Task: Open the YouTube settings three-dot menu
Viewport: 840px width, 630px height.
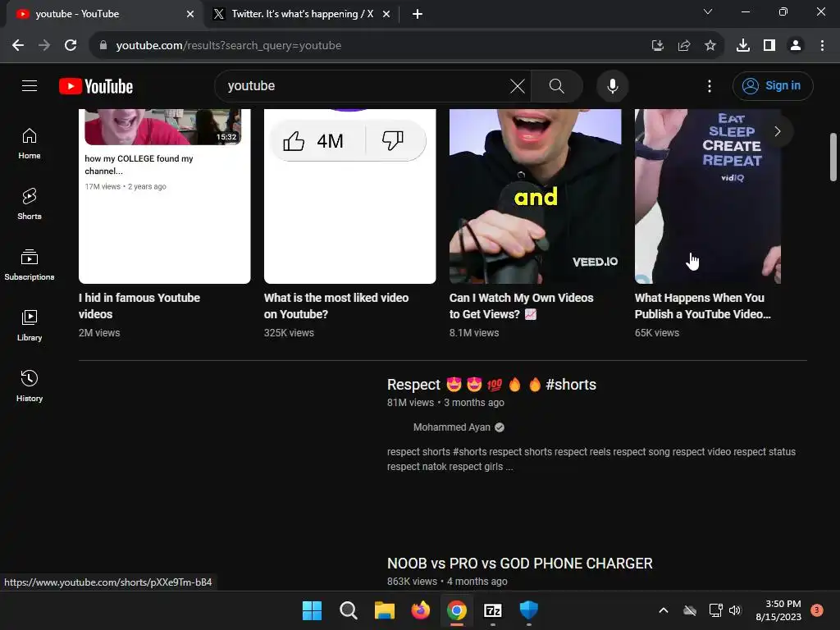Action: (x=710, y=85)
